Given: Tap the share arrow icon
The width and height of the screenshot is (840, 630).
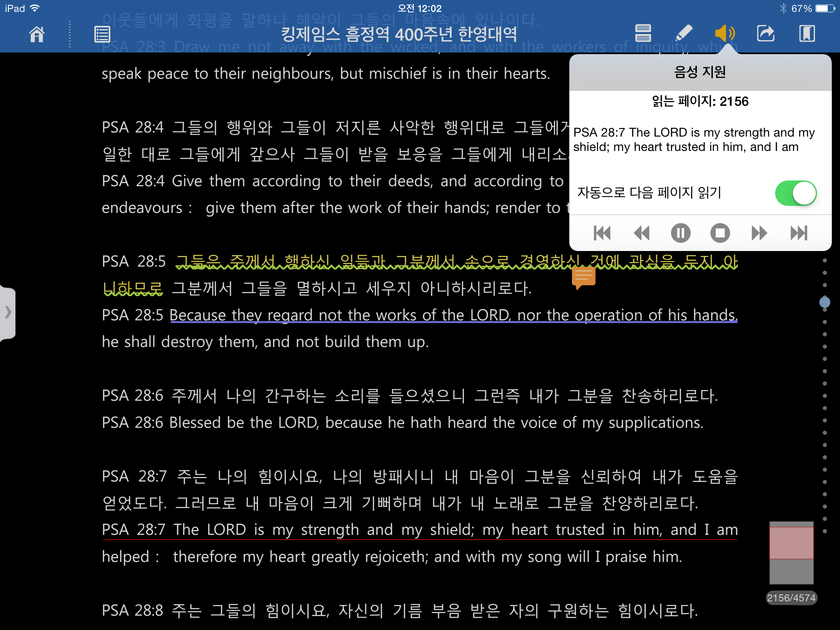Looking at the screenshot, I should tap(765, 33).
